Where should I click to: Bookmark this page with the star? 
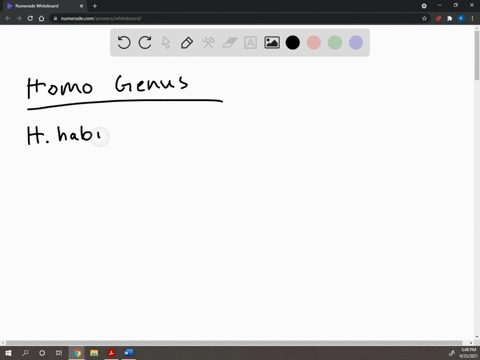[x=424, y=18]
